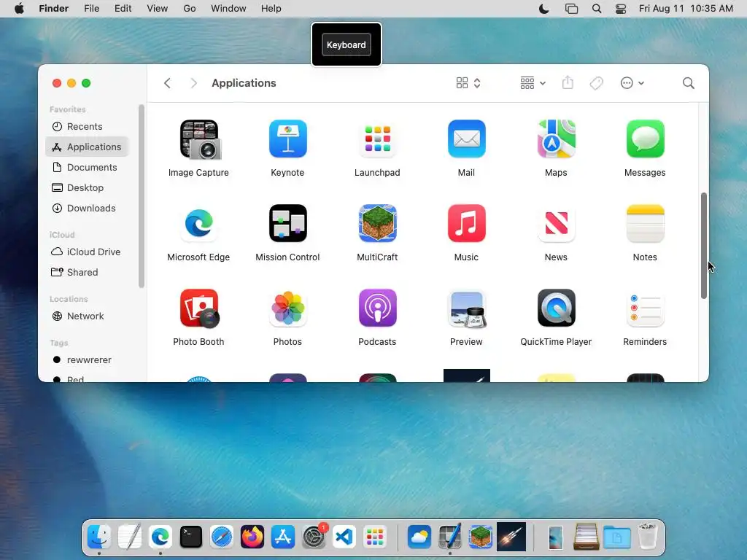Click the date and time display
Viewport: 747px width, 560px height.
point(686,9)
